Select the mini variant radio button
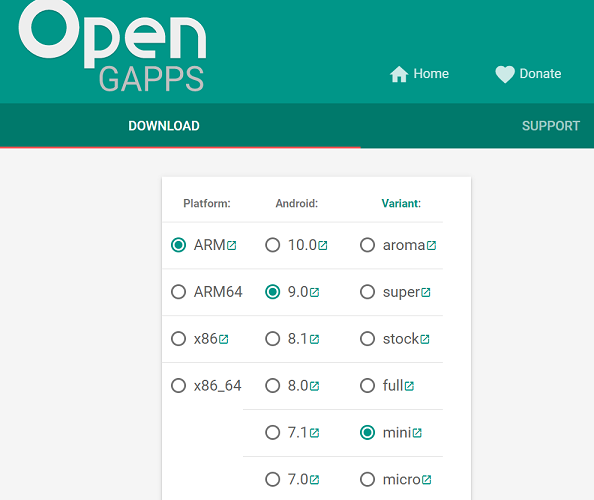Viewport: 594px width, 500px height. (367, 432)
